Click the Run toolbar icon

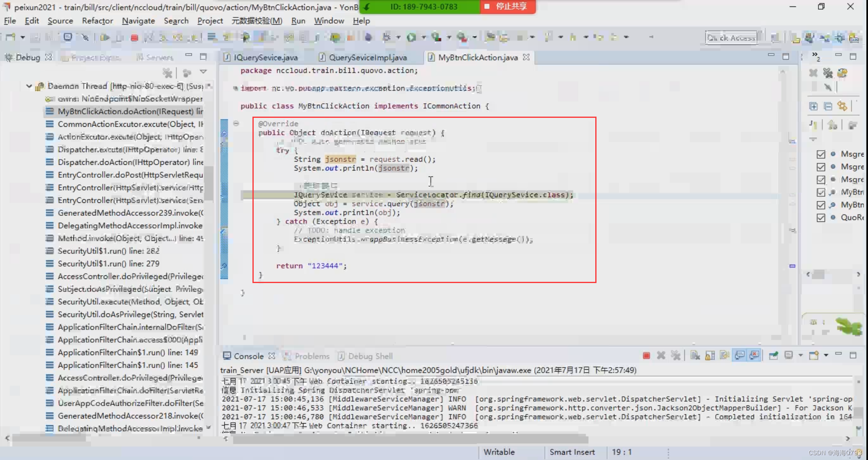point(411,38)
